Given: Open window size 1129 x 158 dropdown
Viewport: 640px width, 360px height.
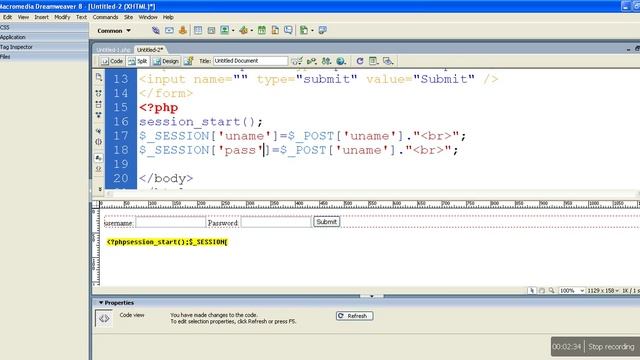Looking at the screenshot, I should coord(603,291).
